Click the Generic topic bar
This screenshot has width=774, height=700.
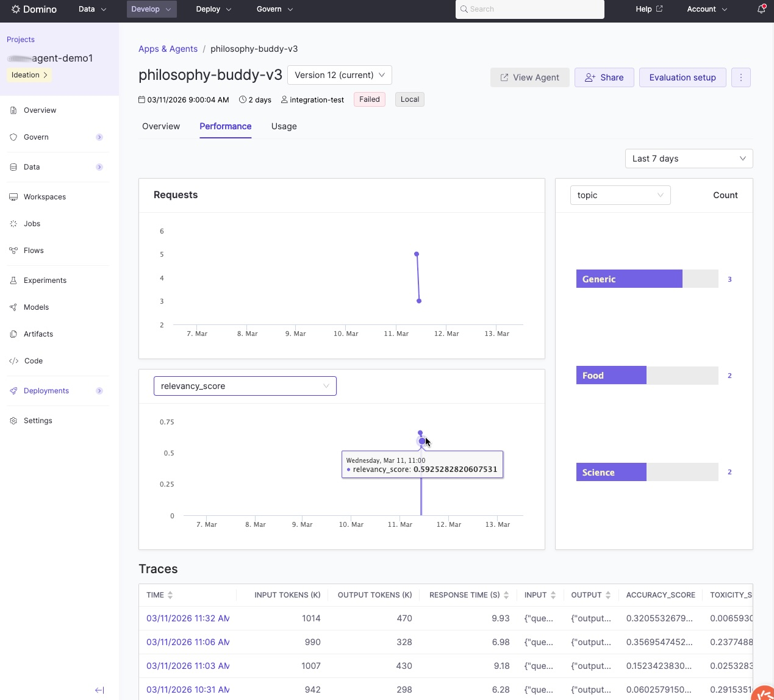coord(629,279)
